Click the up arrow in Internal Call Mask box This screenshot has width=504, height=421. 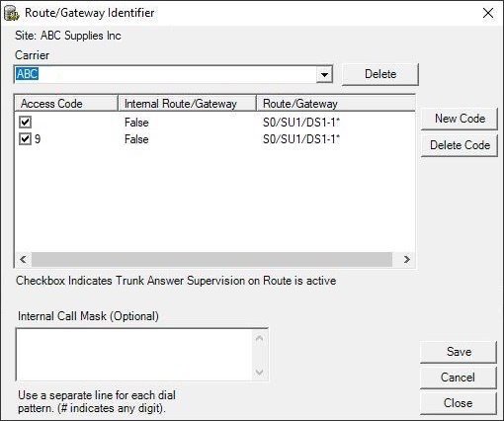259,339
